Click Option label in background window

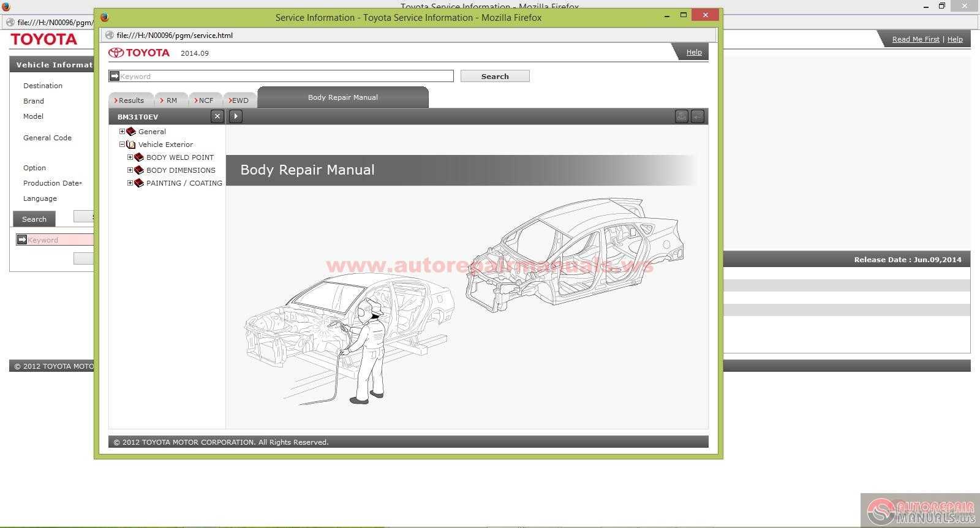point(34,168)
